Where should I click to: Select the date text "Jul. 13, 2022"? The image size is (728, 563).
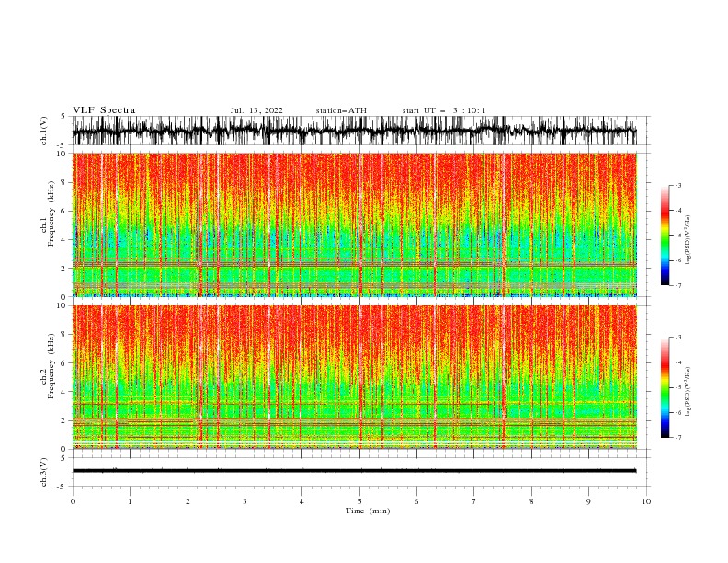point(256,110)
